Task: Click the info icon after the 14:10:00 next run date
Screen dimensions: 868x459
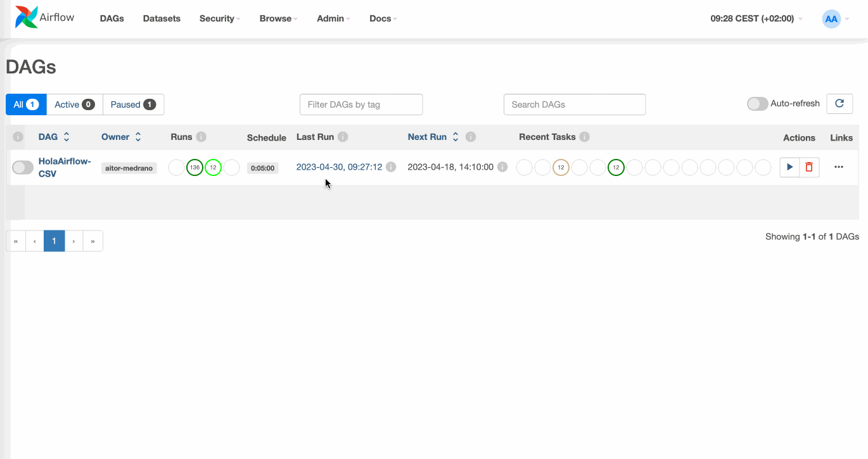Action: point(502,167)
